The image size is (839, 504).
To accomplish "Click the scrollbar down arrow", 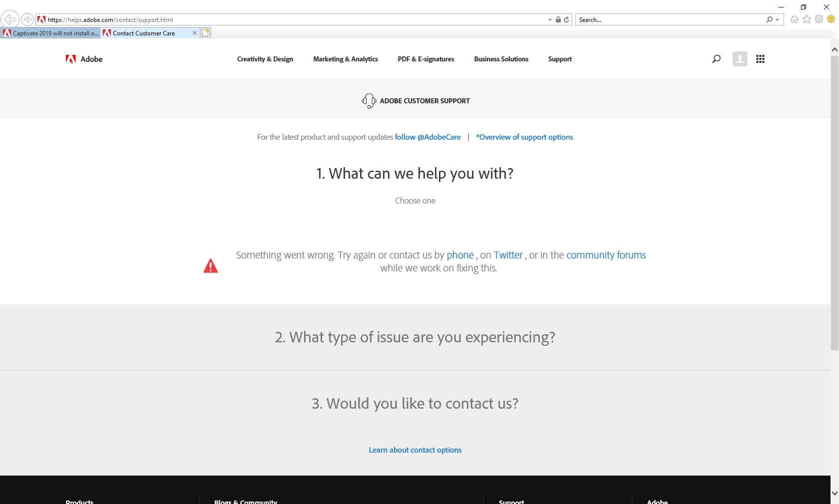I will pos(835,493).
